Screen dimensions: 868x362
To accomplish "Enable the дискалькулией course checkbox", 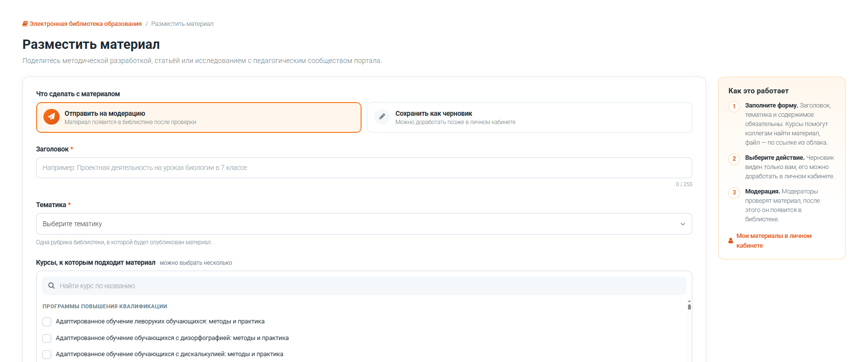I will [x=47, y=355].
